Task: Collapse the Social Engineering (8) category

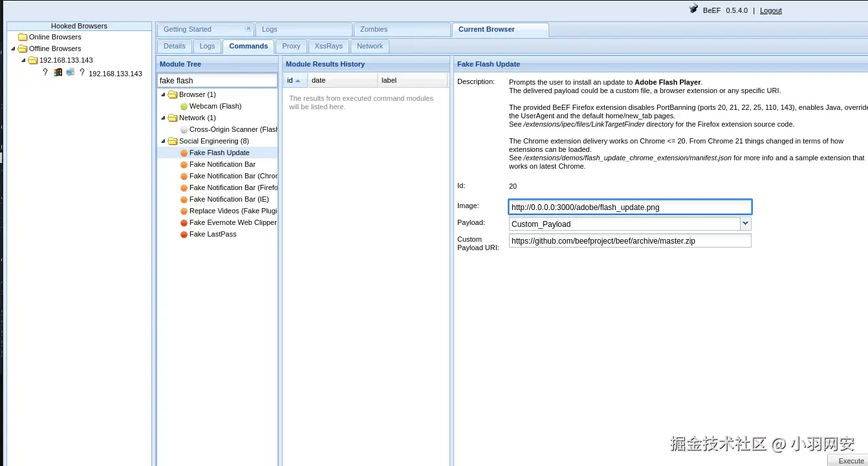Action: point(163,141)
